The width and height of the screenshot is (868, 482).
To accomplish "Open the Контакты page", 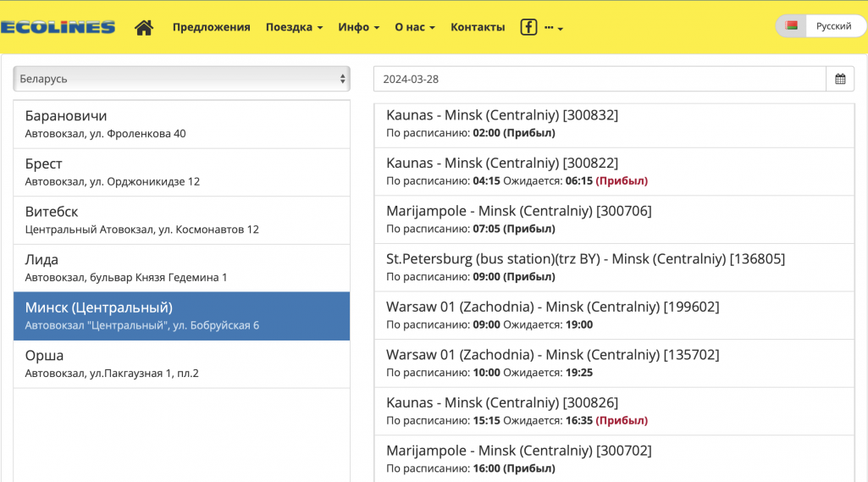I will 478,27.
